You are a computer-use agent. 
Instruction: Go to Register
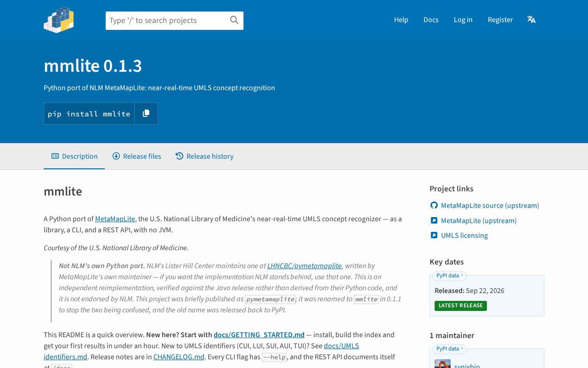coord(500,19)
